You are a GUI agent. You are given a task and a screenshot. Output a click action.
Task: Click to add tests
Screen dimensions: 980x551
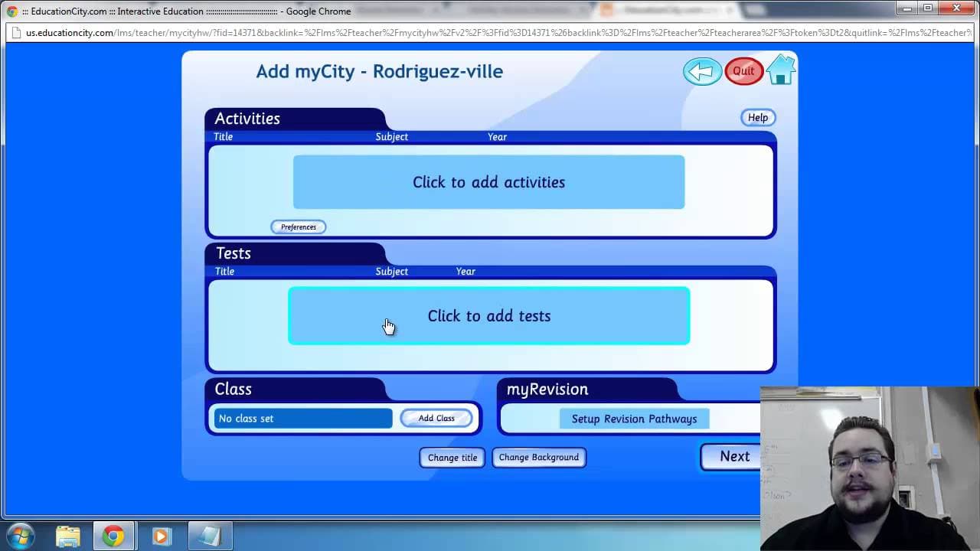488,316
